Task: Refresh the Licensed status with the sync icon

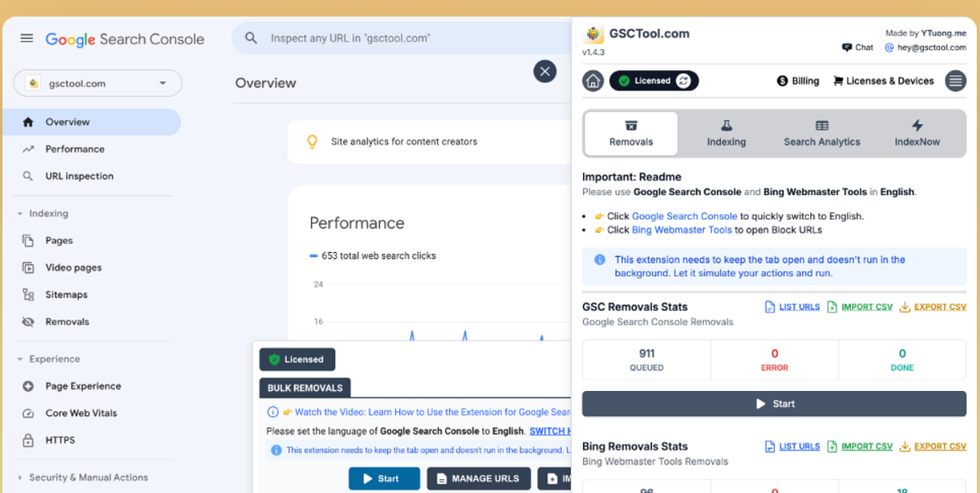Action: (x=684, y=80)
